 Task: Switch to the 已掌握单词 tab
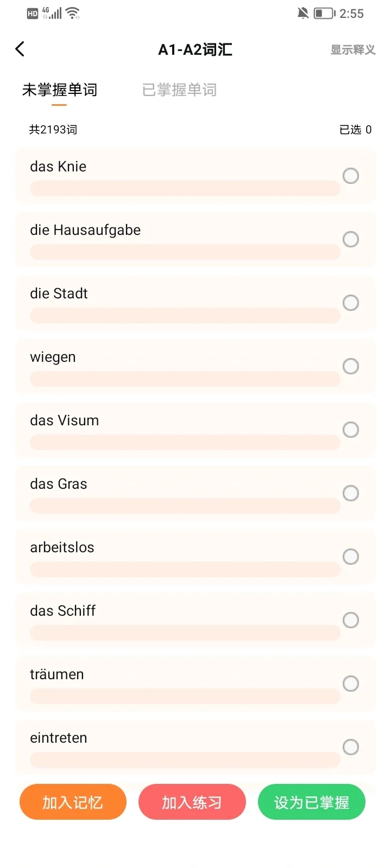[x=179, y=90]
